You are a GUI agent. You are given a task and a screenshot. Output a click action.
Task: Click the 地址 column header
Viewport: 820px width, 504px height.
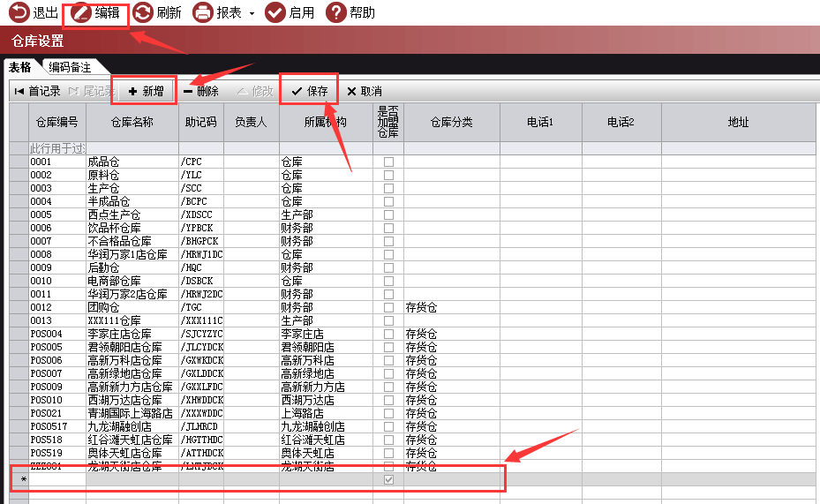[738, 123]
